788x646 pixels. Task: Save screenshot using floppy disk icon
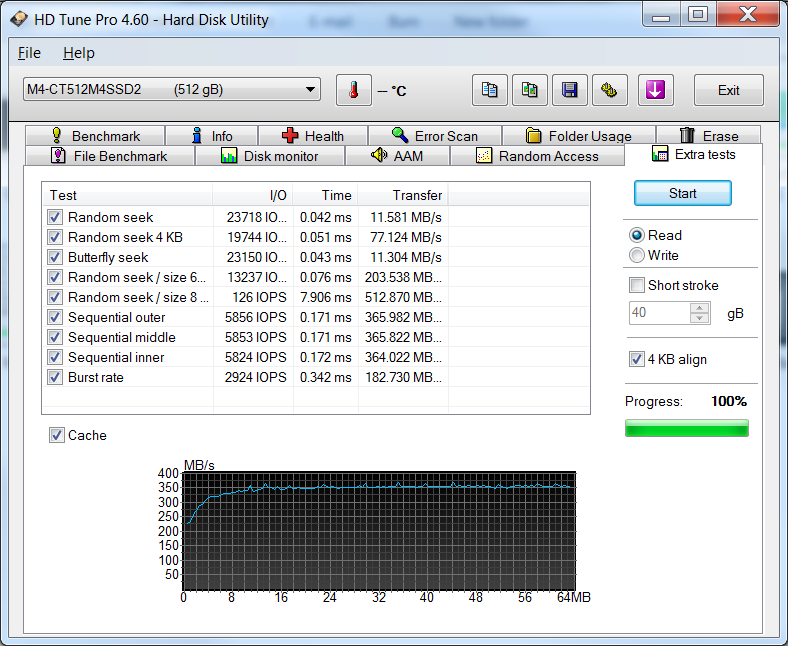pos(569,90)
